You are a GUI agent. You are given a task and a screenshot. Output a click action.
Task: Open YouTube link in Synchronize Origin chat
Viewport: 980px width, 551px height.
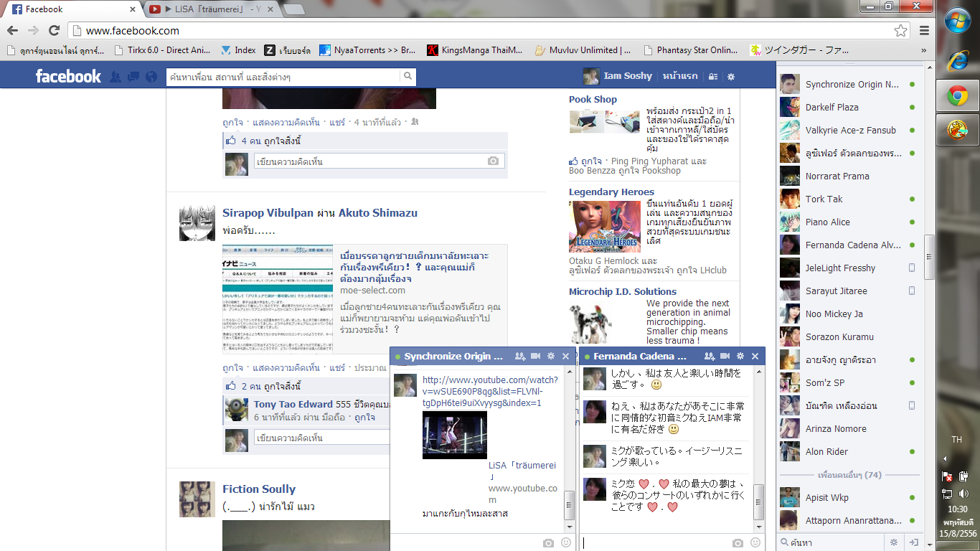[490, 391]
